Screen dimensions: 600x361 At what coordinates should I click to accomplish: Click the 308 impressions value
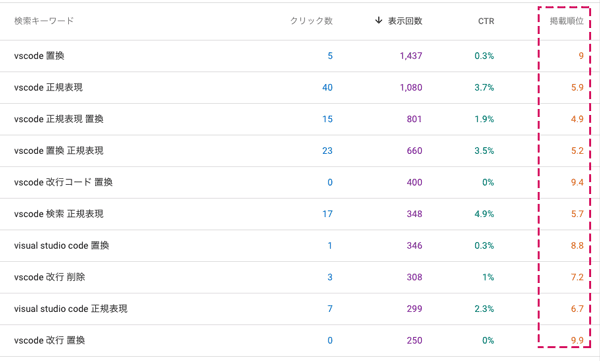click(x=414, y=277)
